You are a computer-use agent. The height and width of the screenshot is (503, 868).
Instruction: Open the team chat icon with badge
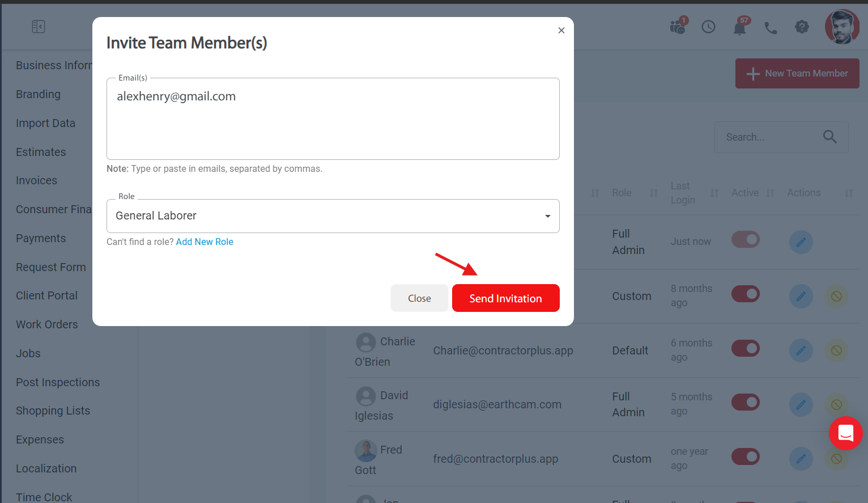coord(678,26)
